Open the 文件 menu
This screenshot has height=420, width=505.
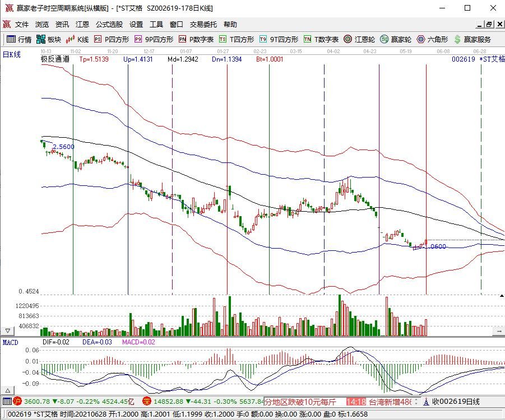[x=22, y=25]
